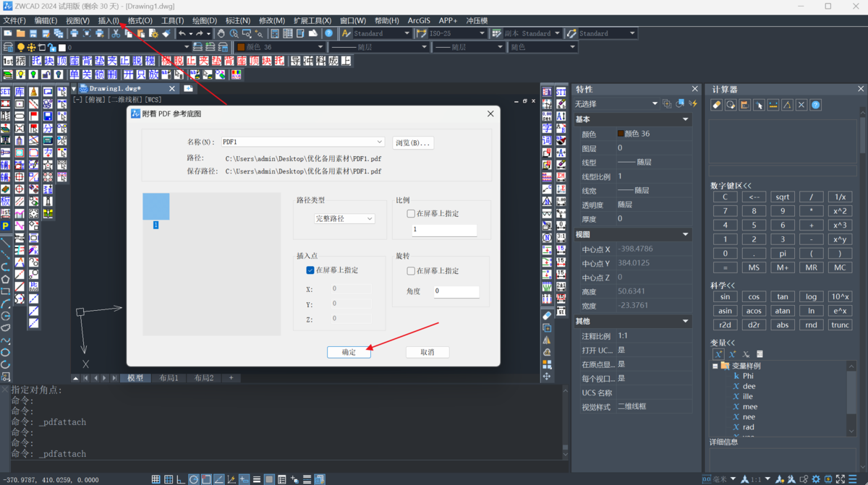Click the status bar customization menu icon
868x485 pixels.
852,478
